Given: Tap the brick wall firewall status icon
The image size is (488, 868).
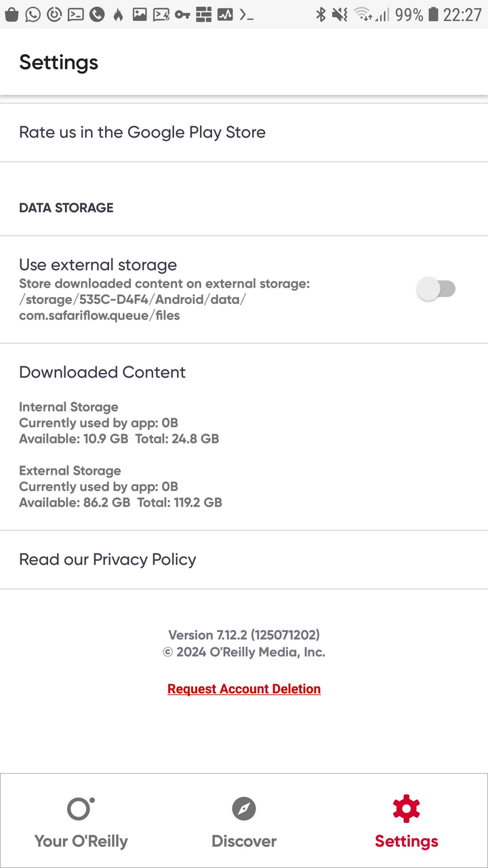Looking at the screenshot, I should point(203,14).
